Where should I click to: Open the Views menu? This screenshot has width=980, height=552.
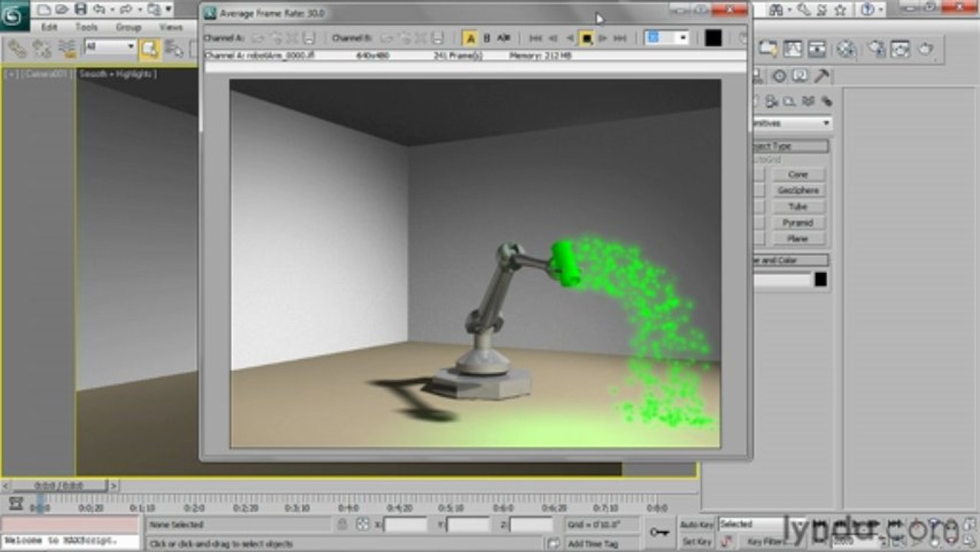[170, 27]
